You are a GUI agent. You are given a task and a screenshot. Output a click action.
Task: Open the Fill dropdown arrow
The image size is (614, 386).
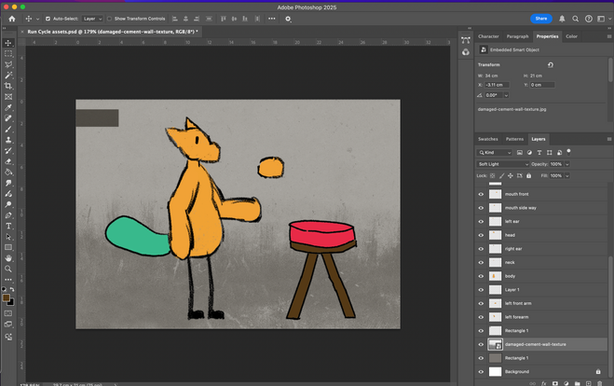[567, 176]
